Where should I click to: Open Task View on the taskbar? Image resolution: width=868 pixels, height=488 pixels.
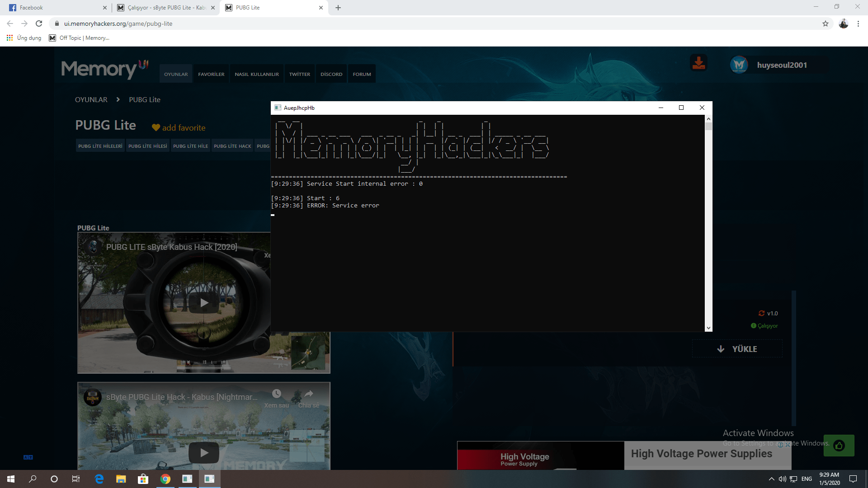coord(76,479)
